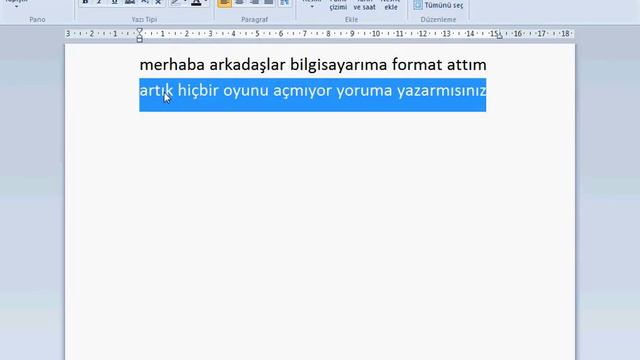The image size is (640, 360).
Task: Open the Paragraph settings dialog icon
Action: 284,2
